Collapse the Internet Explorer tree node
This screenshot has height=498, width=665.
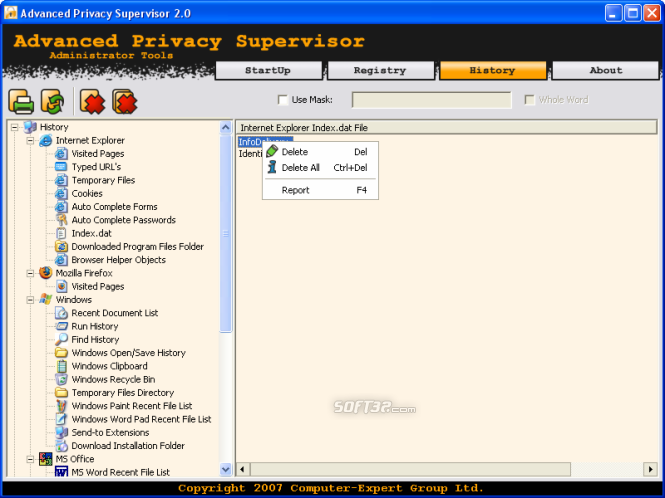tap(30, 140)
